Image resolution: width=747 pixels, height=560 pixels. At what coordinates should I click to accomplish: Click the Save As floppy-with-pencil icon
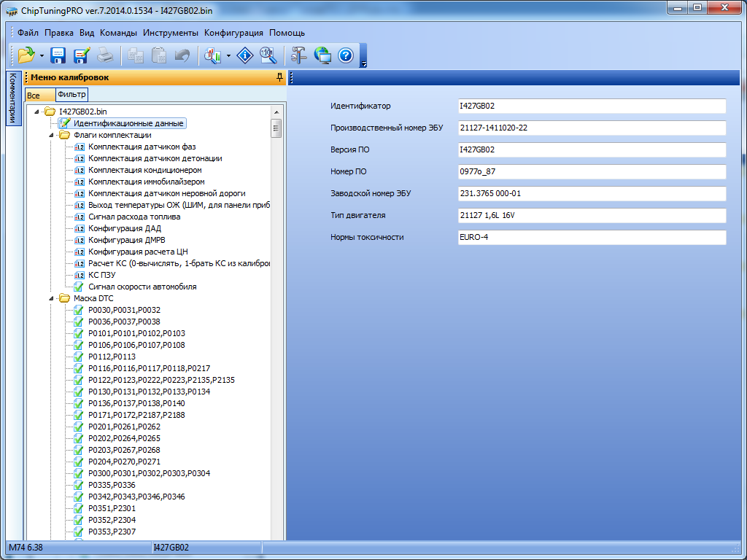coord(81,55)
